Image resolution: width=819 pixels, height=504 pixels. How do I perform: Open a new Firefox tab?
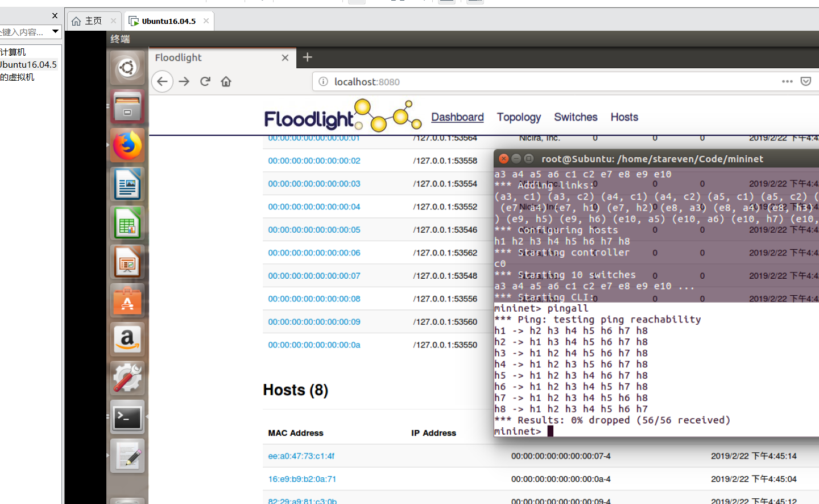coord(308,57)
